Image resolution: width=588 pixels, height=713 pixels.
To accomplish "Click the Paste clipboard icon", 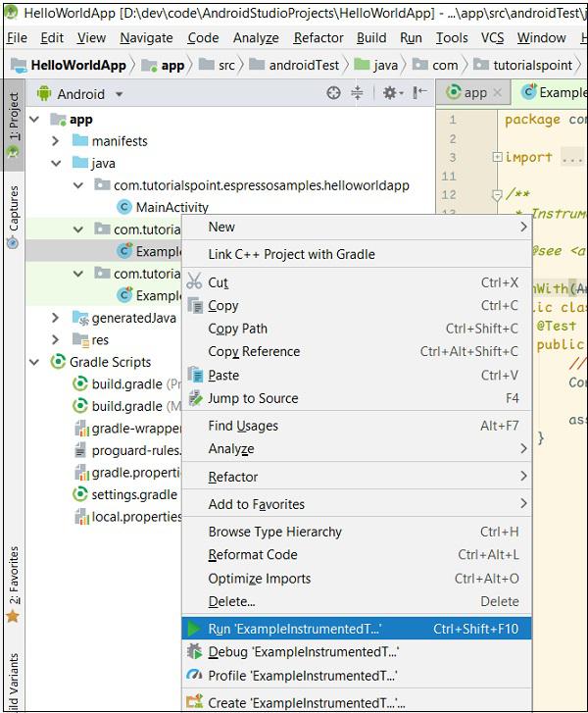I will click(x=194, y=376).
